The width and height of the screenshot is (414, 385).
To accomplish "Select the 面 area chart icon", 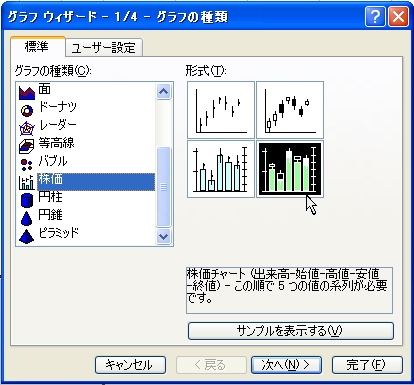I will tap(27, 92).
